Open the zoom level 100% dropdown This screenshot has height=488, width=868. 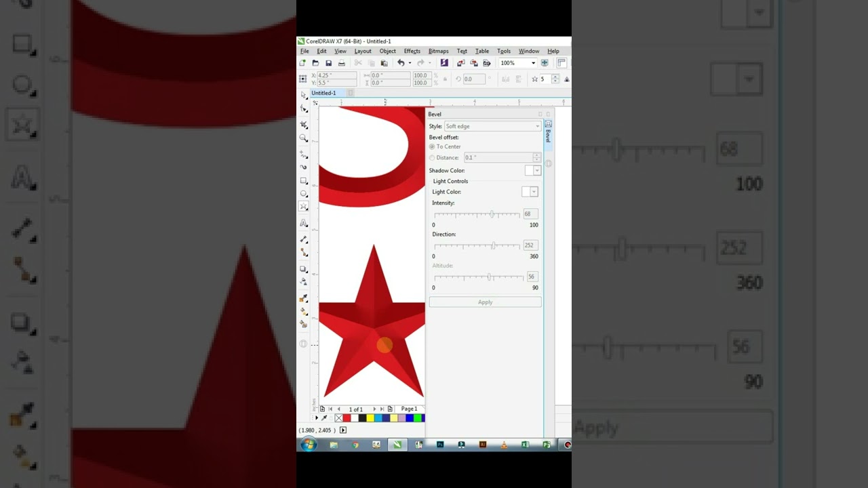pyautogui.click(x=533, y=63)
